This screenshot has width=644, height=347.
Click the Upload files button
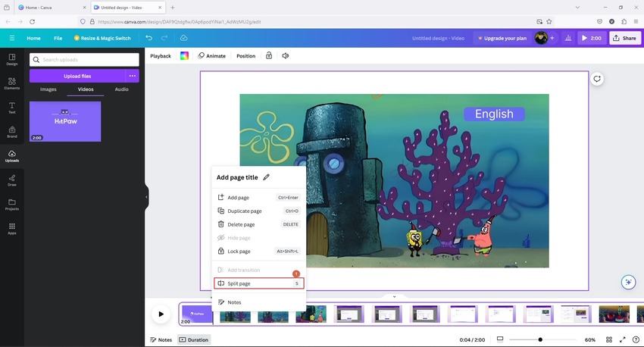[77, 76]
